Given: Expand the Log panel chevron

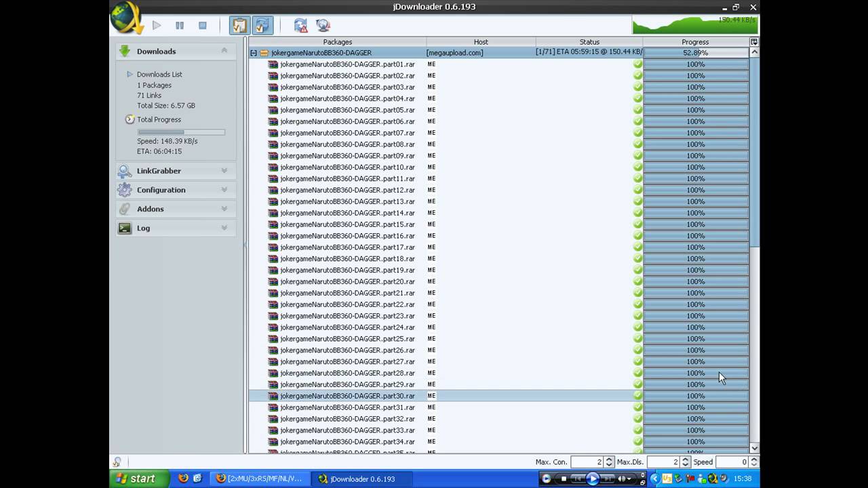Looking at the screenshot, I should [224, 228].
